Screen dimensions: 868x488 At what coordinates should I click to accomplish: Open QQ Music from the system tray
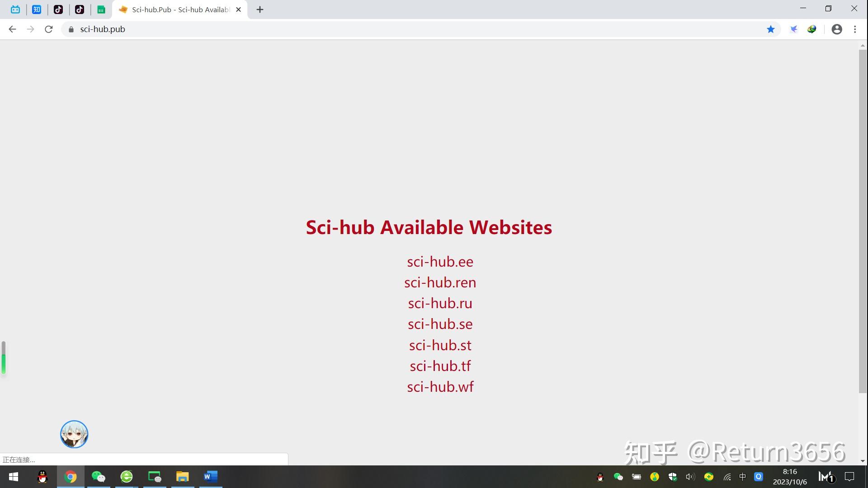655,477
